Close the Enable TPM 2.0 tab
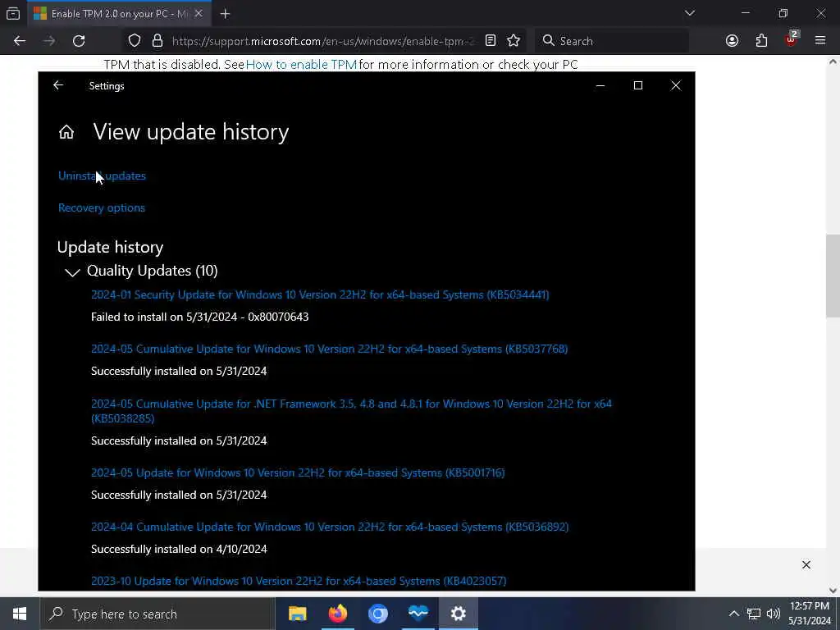840x630 pixels. tap(199, 14)
